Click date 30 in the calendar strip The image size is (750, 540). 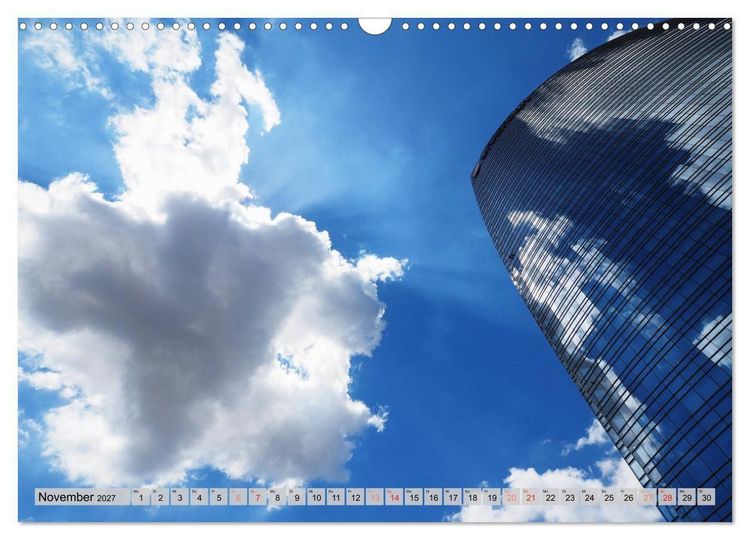pyautogui.click(x=706, y=497)
